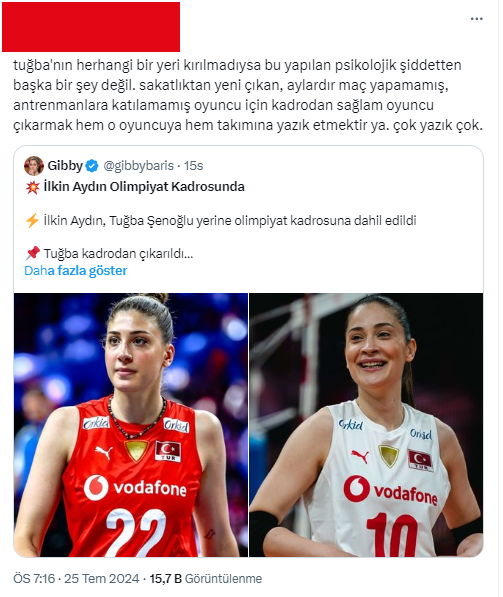Click the red redacted author header block

91,27
